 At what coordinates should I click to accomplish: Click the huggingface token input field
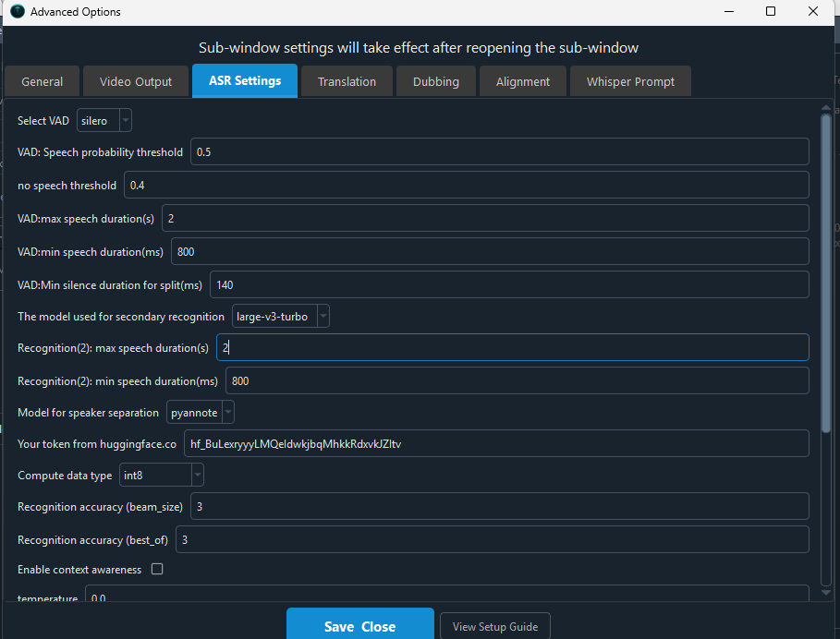(x=496, y=443)
